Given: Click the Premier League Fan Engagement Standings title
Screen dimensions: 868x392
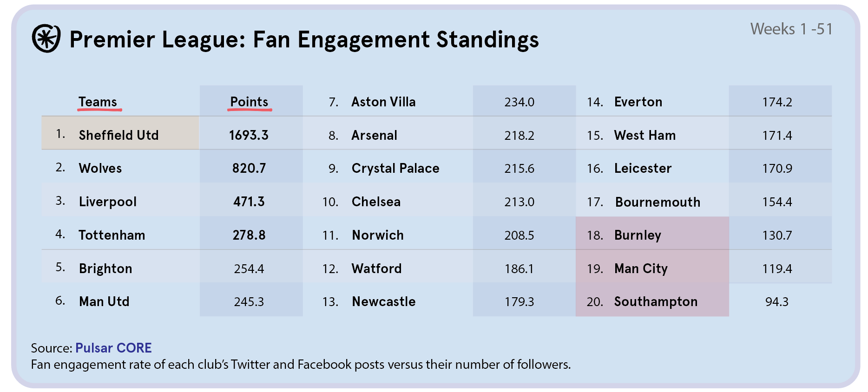Looking at the screenshot, I should coord(304,39).
